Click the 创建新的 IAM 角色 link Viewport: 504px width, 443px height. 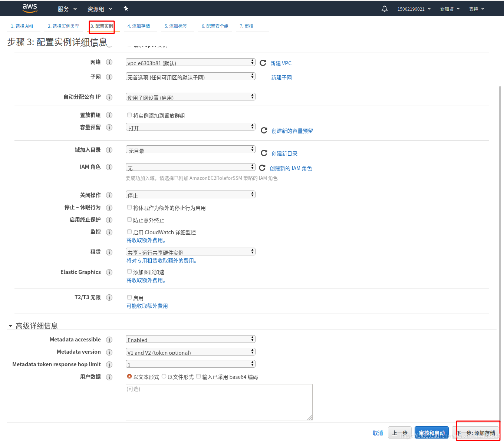[291, 168]
